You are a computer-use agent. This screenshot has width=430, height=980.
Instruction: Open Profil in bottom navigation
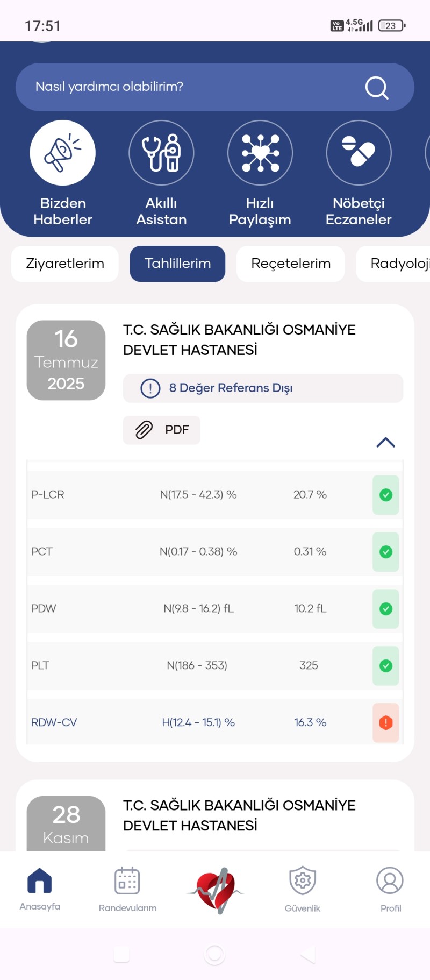point(390,889)
